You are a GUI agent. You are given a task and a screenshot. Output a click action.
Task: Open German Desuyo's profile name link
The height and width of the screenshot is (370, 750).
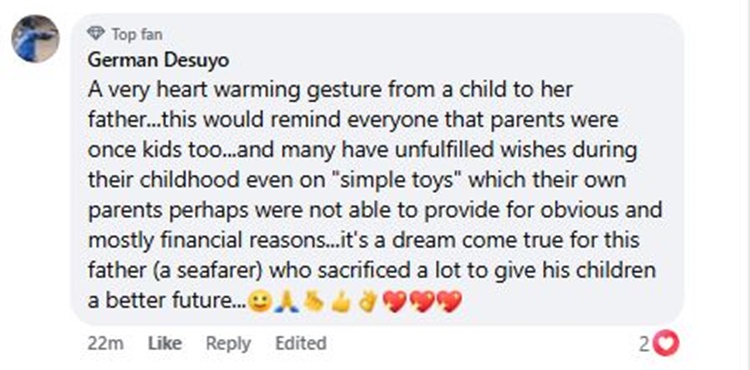[158, 61]
